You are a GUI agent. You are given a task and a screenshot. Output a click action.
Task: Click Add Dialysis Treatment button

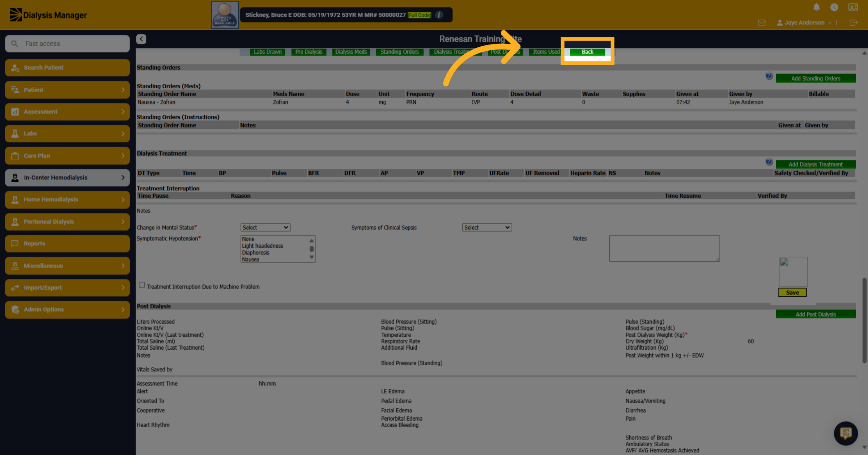pyautogui.click(x=816, y=164)
